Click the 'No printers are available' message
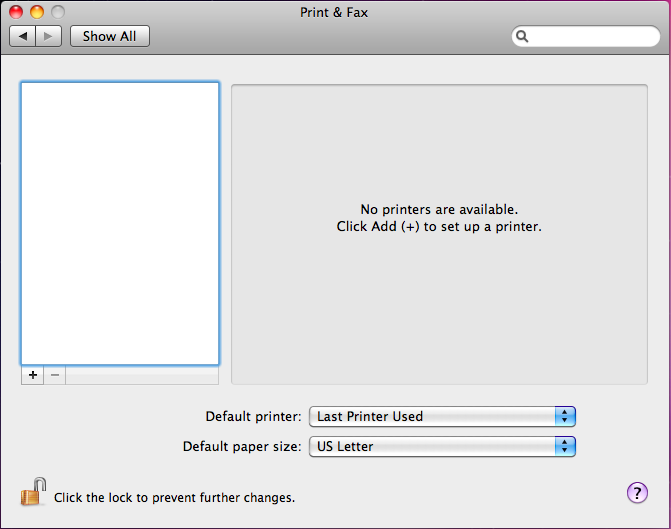The image size is (671, 529). 439,210
